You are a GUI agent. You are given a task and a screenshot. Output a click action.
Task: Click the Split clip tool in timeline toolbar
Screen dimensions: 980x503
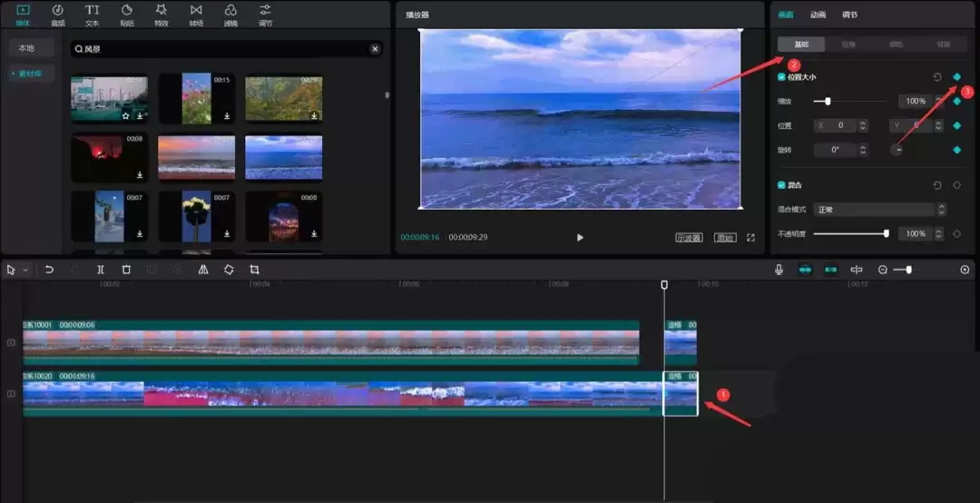(101, 270)
